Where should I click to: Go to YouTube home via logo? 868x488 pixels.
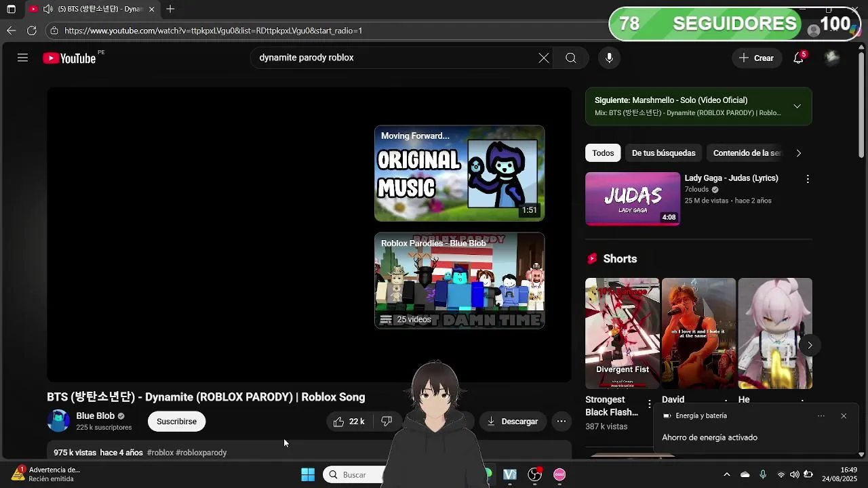pos(69,58)
